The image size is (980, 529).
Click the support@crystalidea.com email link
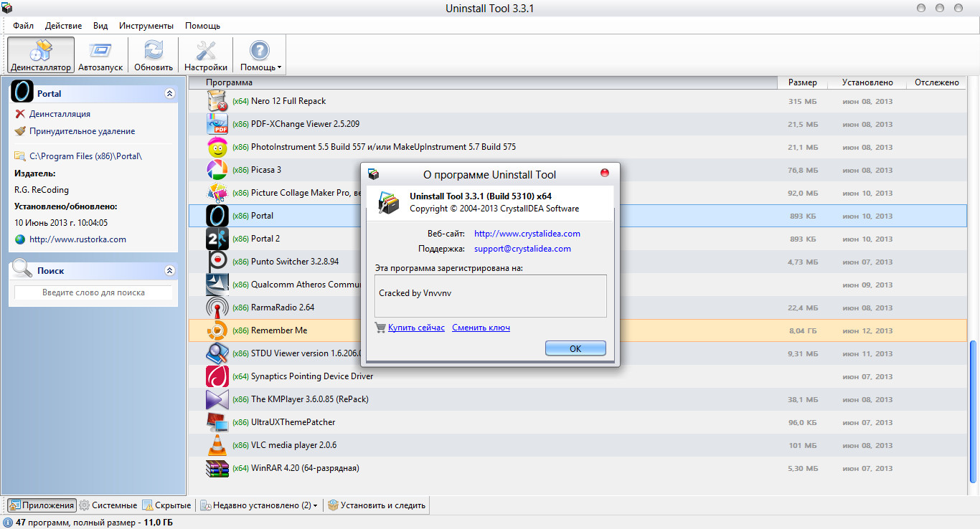tap(522, 249)
